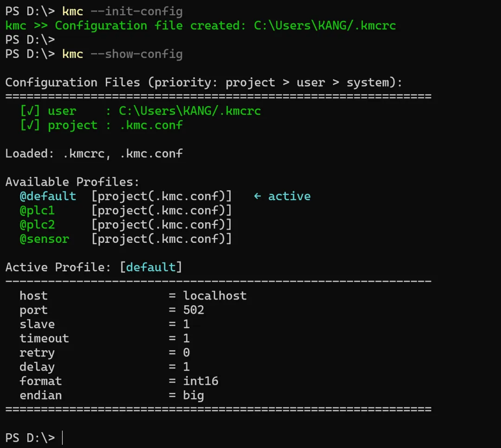Click "default" in the Active Profile heading

click(151, 267)
